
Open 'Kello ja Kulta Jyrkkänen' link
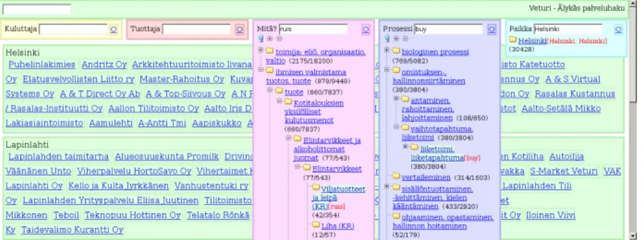coord(119,186)
